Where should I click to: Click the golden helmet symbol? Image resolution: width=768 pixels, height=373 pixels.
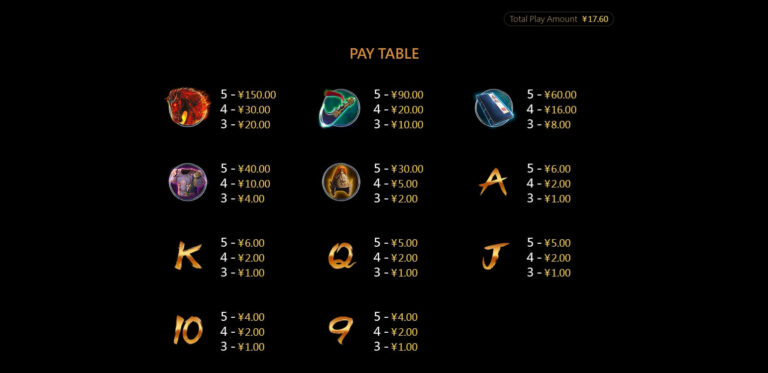click(341, 182)
